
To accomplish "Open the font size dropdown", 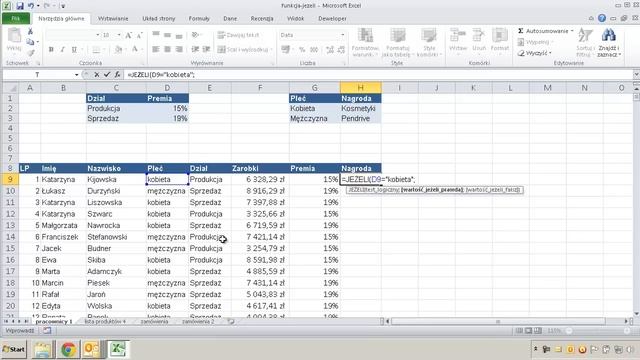I will (119, 36).
